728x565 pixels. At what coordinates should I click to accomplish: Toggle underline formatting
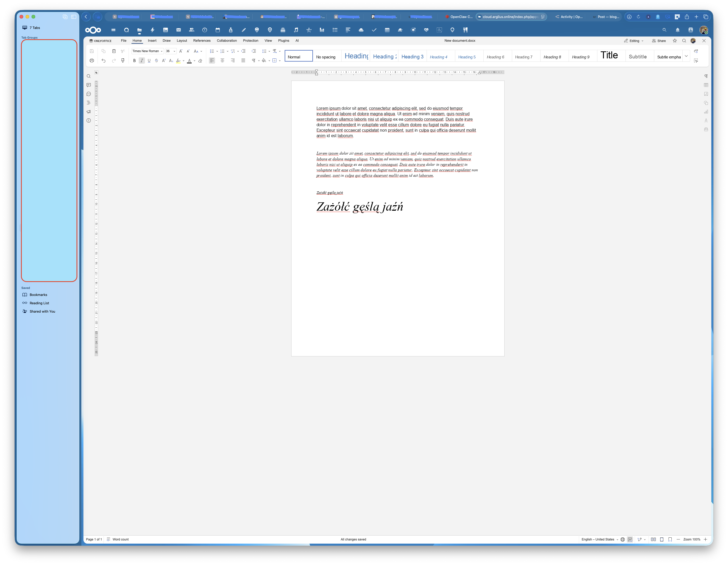click(149, 61)
